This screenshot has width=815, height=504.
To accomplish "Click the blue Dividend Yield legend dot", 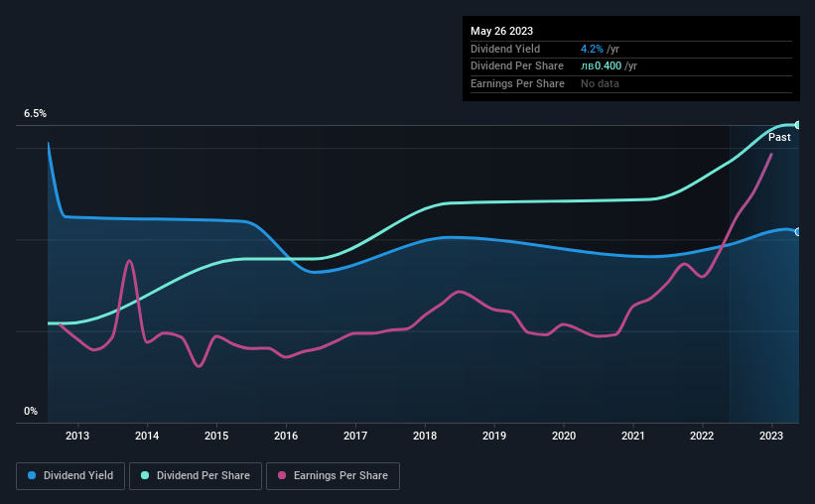I will point(32,475).
